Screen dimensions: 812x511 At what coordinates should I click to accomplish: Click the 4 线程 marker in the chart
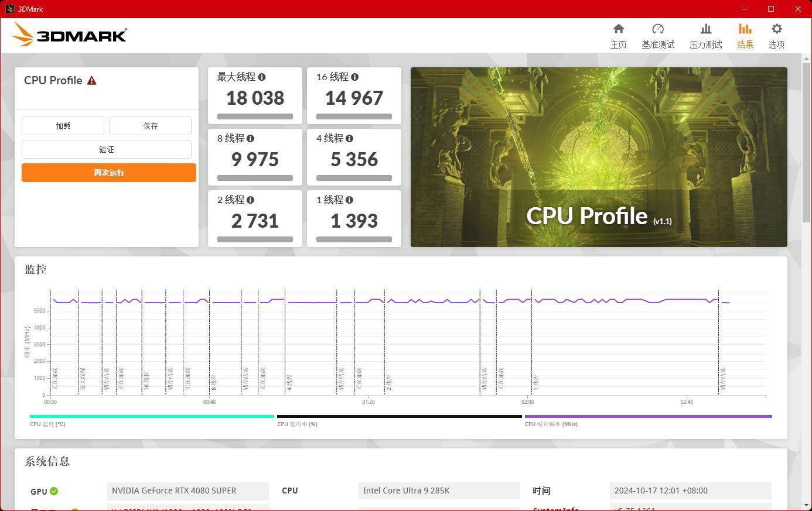click(x=289, y=382)
